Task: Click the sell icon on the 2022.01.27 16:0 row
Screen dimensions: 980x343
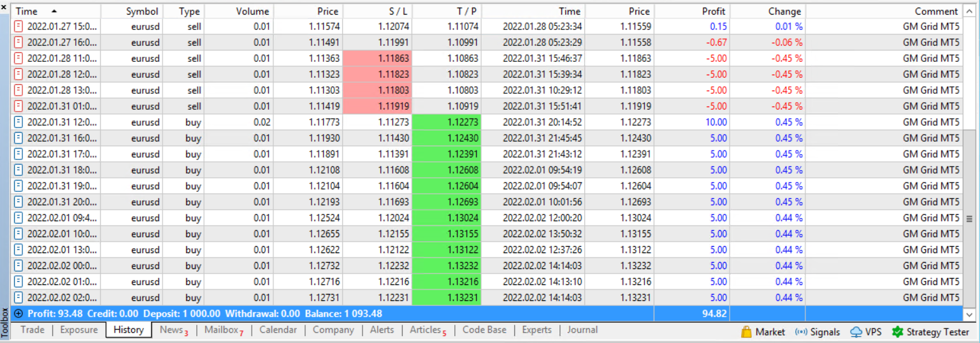Action: [x=18, y=43]
